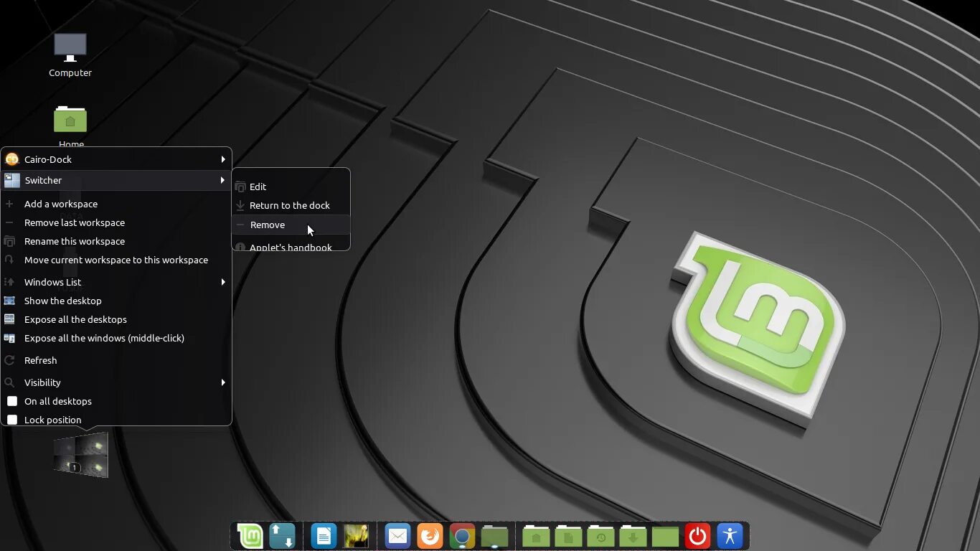Screen dimensions: 980x551
Task: Open the Linux Mint menu in the dock
Action: tap(250, 536)
